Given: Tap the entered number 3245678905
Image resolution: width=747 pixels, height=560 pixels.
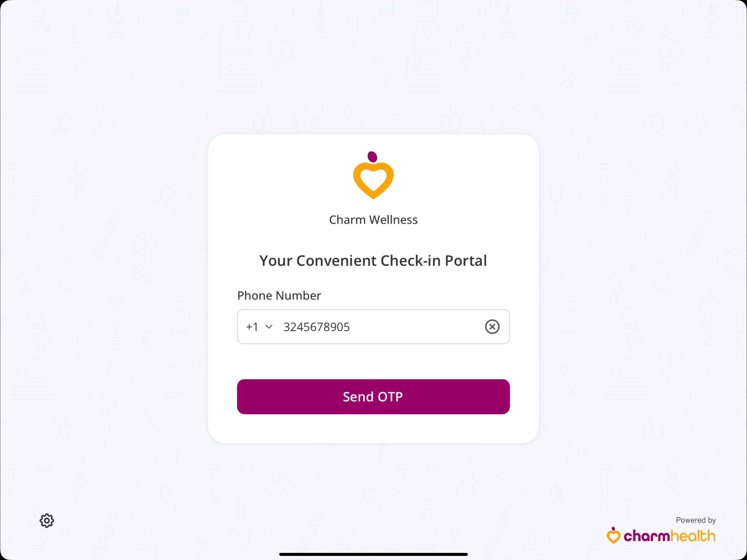Looking at the screenshot, I should 316,326.
